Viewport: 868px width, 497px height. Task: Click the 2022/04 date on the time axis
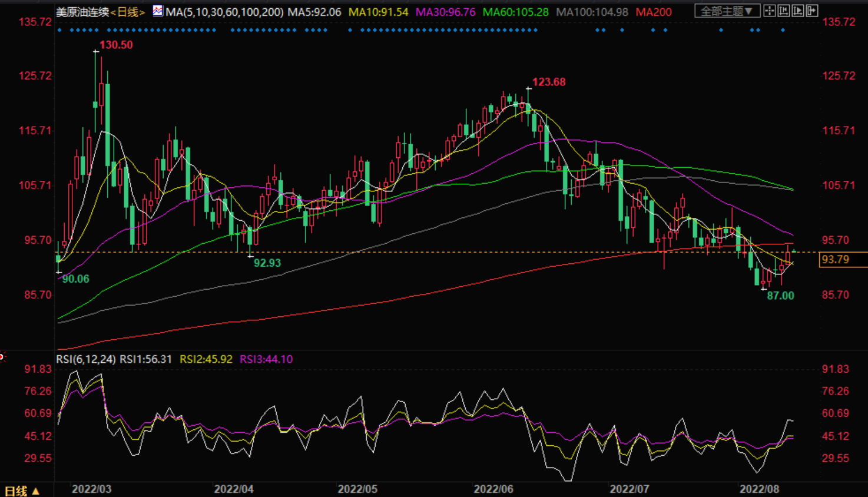(x=234, y=489)
